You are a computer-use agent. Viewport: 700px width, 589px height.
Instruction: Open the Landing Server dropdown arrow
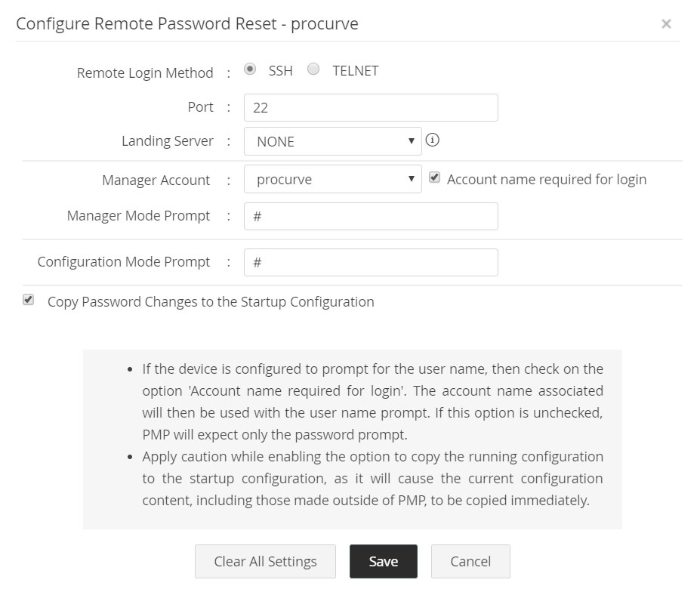(x=412, y=141)
